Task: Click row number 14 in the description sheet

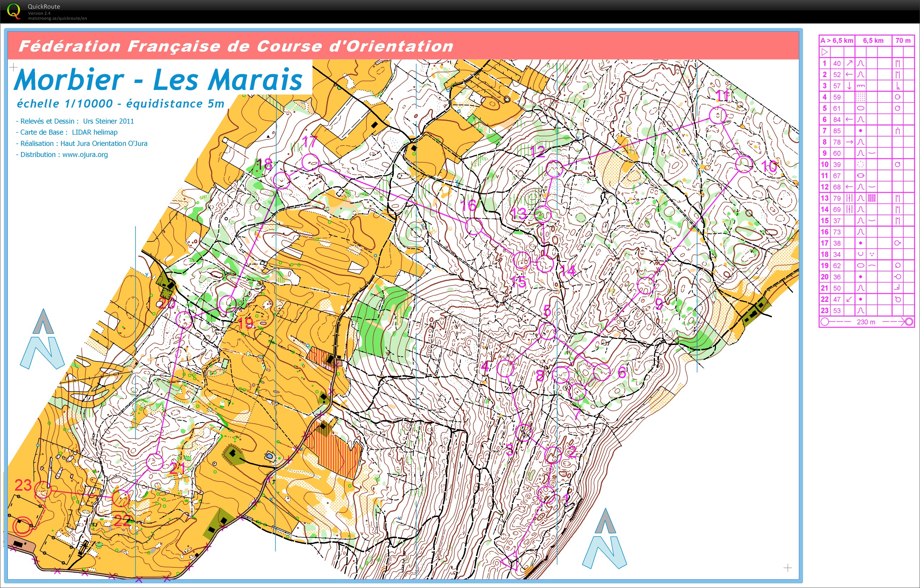Action: point(824,209)
